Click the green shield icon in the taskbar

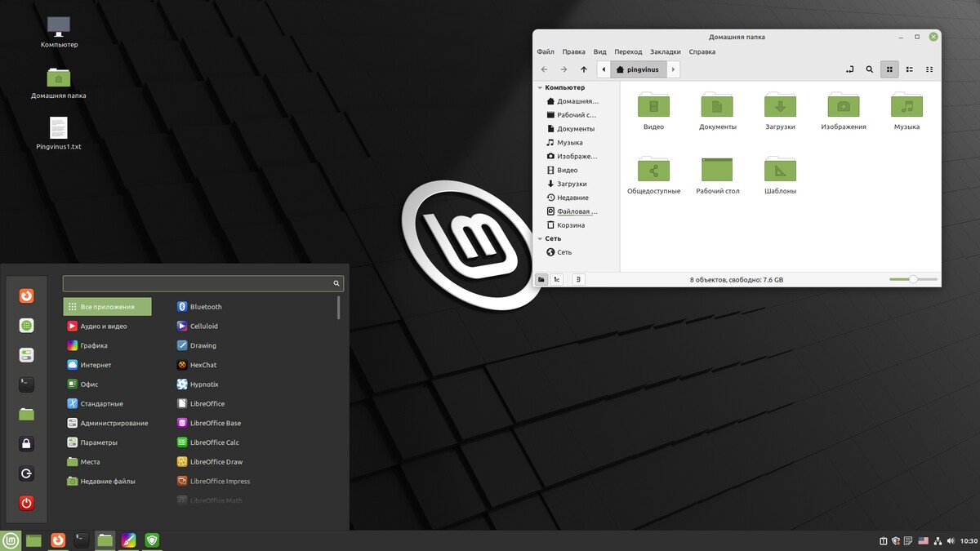click(152, 540)
